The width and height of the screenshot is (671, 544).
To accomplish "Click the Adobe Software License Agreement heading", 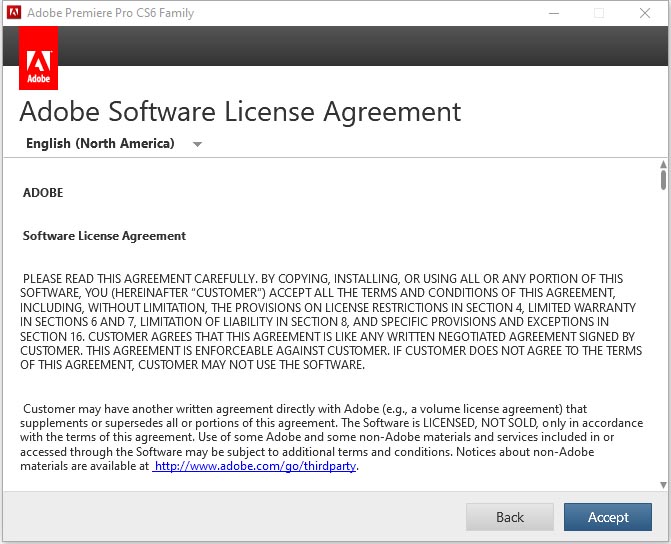I will (240, 110).
